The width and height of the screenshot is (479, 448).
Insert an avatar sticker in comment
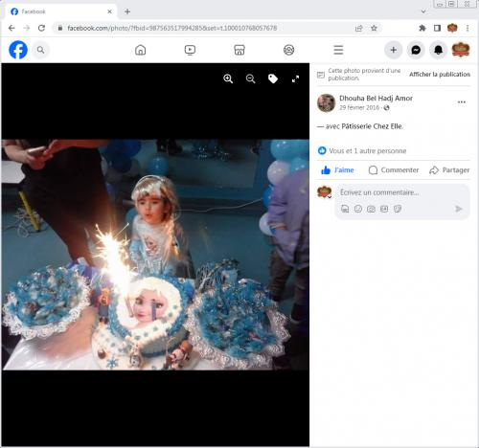345,209
